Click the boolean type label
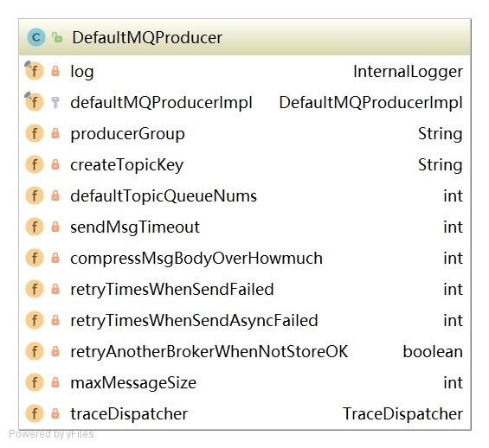 [433, 352]
